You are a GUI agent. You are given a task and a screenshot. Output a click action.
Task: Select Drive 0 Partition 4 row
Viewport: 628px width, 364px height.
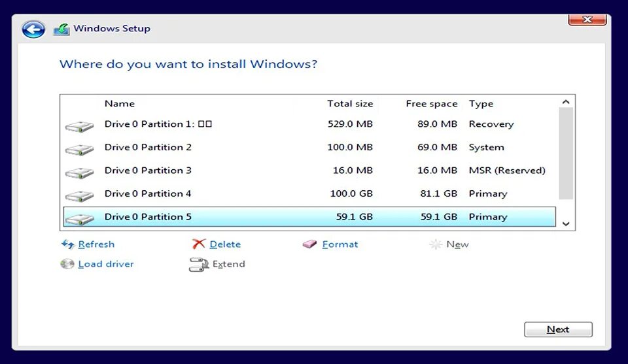pyautogui.click(x=309, y=193)
